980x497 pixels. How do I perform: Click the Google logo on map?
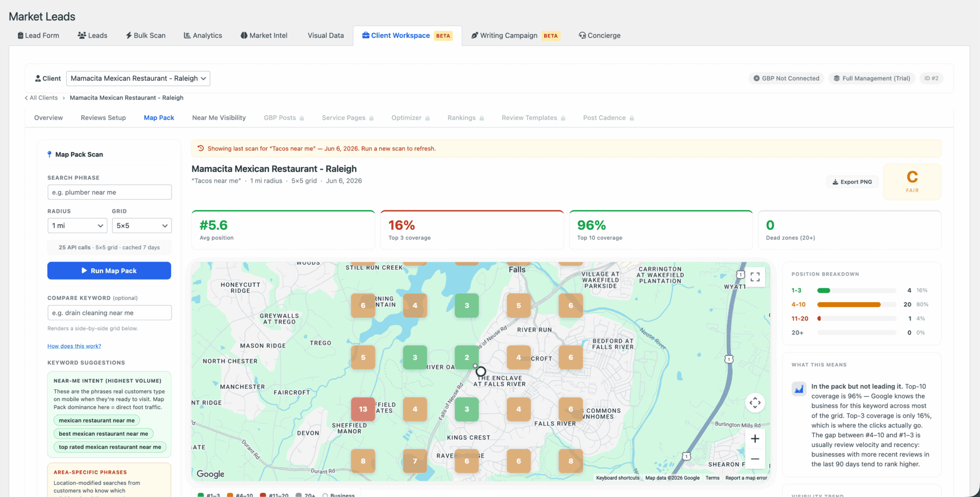click(210, 474)
